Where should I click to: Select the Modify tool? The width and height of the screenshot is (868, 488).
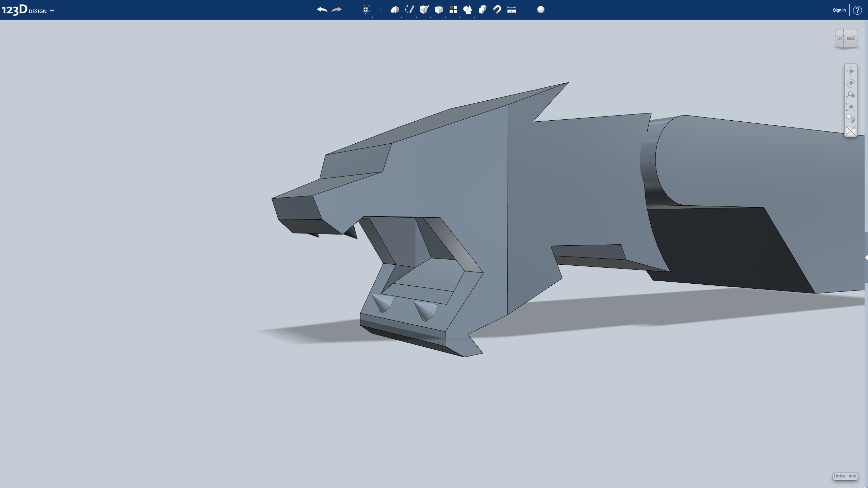(439, 10)
